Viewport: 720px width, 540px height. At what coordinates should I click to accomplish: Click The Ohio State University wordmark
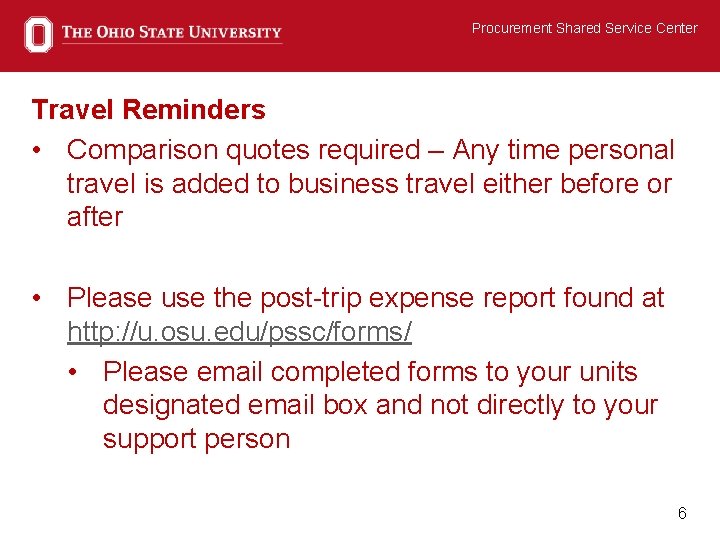pos(171,32)
